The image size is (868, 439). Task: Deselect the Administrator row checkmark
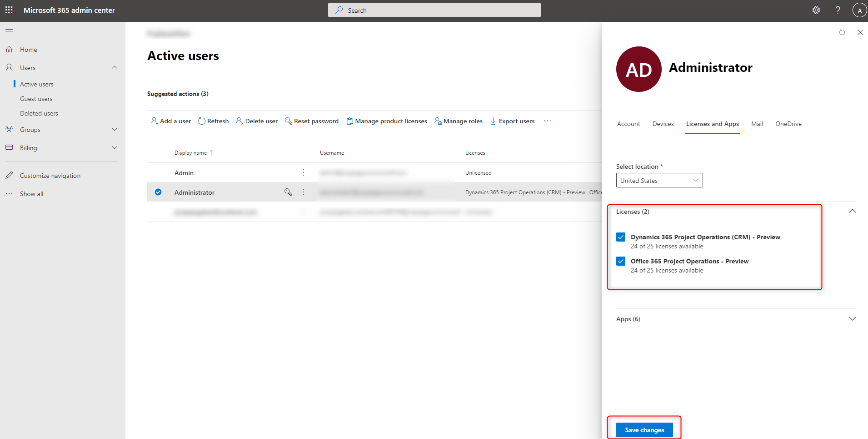tap(158, 192)
